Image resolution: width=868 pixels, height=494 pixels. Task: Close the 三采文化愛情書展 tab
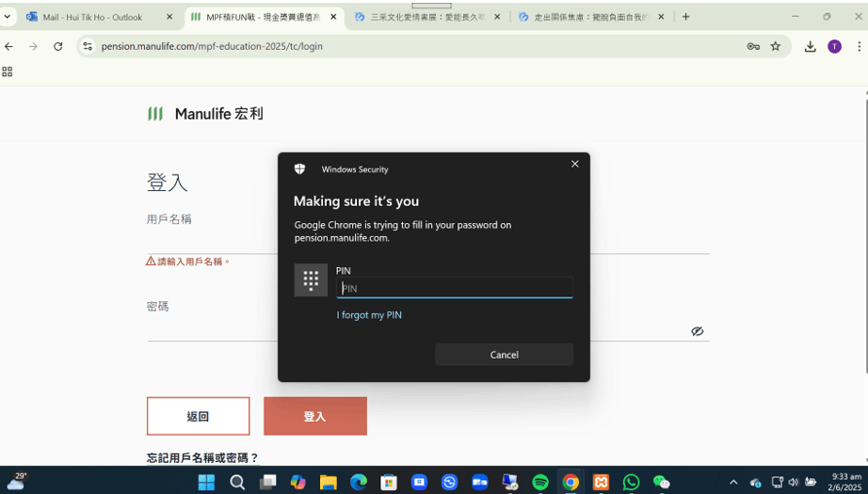click(497, 17)
